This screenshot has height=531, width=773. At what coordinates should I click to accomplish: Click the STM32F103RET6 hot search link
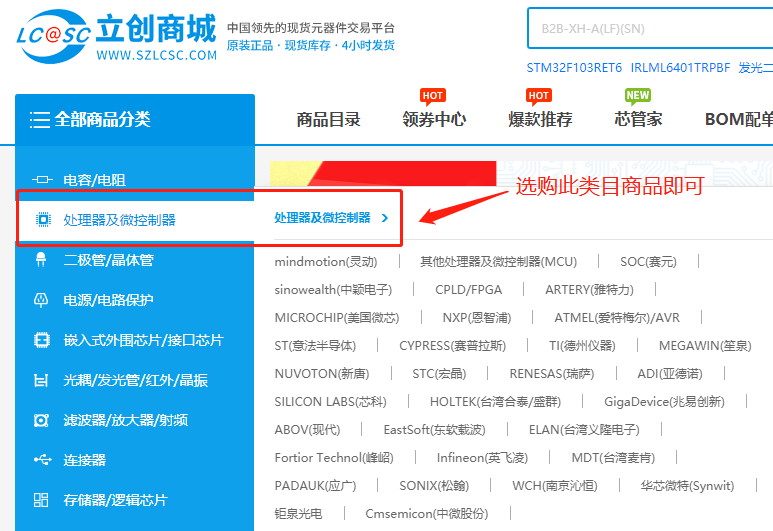(x=574, y=68)
